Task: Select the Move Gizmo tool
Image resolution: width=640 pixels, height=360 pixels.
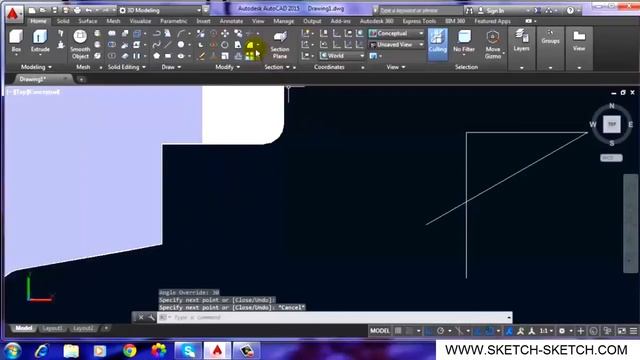Action: 493,45
